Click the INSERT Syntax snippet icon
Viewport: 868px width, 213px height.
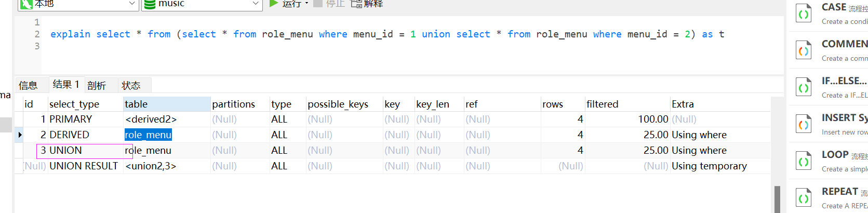804,125
